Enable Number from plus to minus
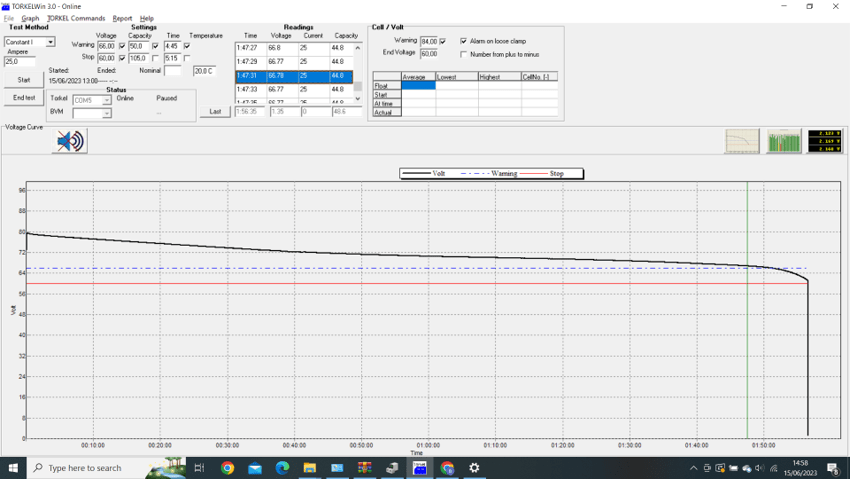Image resolution: width=850 pixels, height=479 pixels. pos(464,54)
